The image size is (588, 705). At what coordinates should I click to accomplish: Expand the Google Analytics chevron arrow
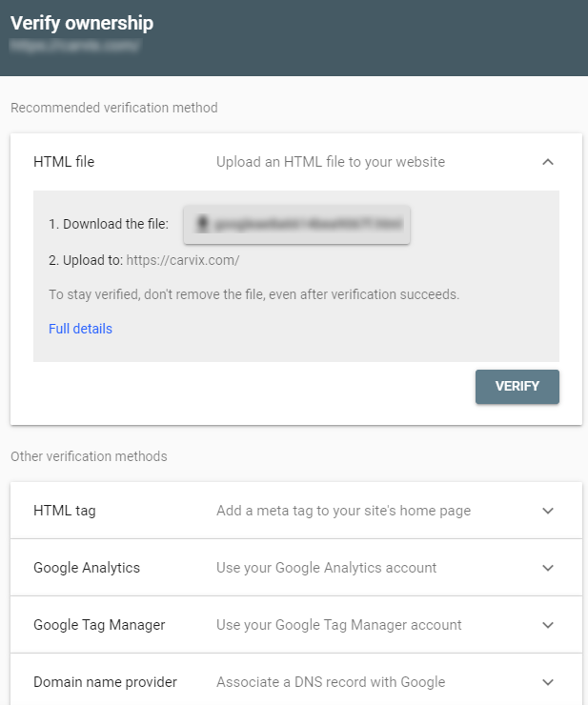tap(547, 568)
